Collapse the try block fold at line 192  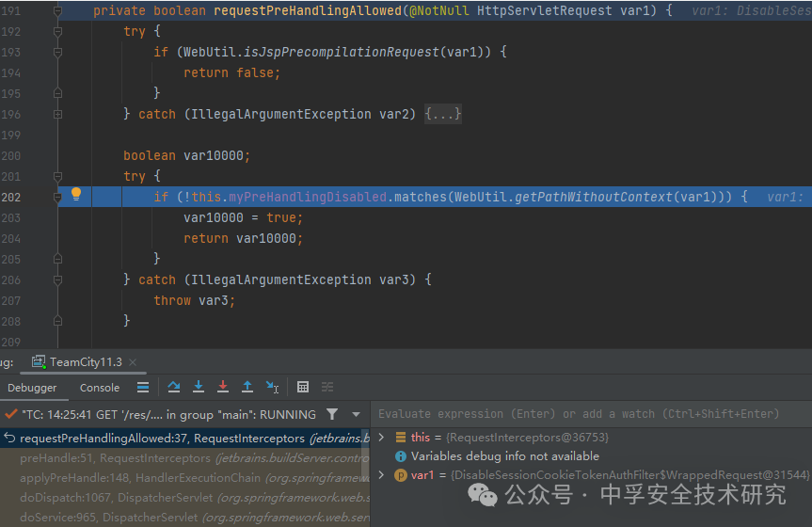[x=58, y=32]
